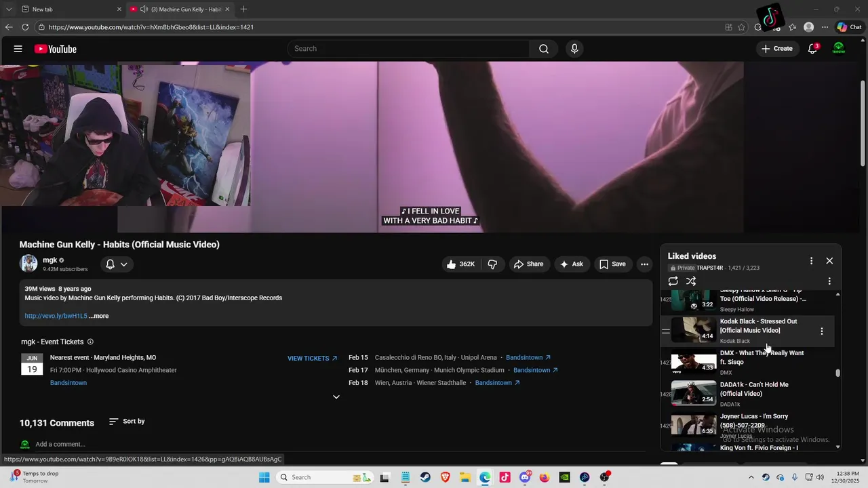The height and width of the screenshot is (488, 868).
Task: Like the video with thumbs up
Action: pyautogui.click(x=460, y=264)
